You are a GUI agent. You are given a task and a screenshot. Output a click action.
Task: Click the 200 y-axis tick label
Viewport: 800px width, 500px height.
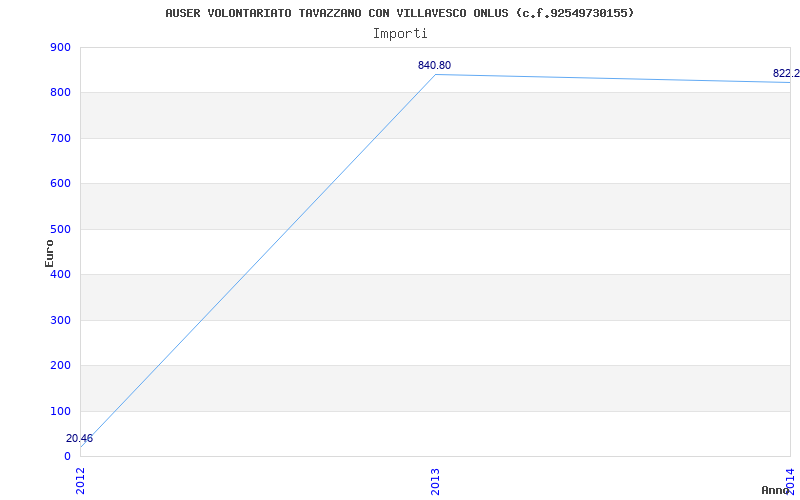60,366
